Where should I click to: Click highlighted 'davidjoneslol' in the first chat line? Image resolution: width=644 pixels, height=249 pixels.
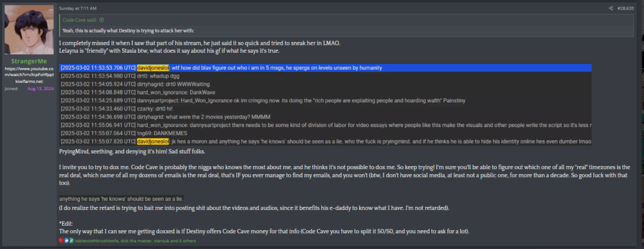[x=153, y=68]
